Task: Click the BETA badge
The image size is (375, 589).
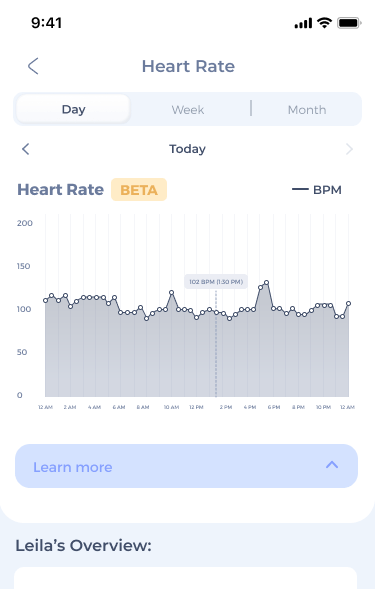Action: 139,190
